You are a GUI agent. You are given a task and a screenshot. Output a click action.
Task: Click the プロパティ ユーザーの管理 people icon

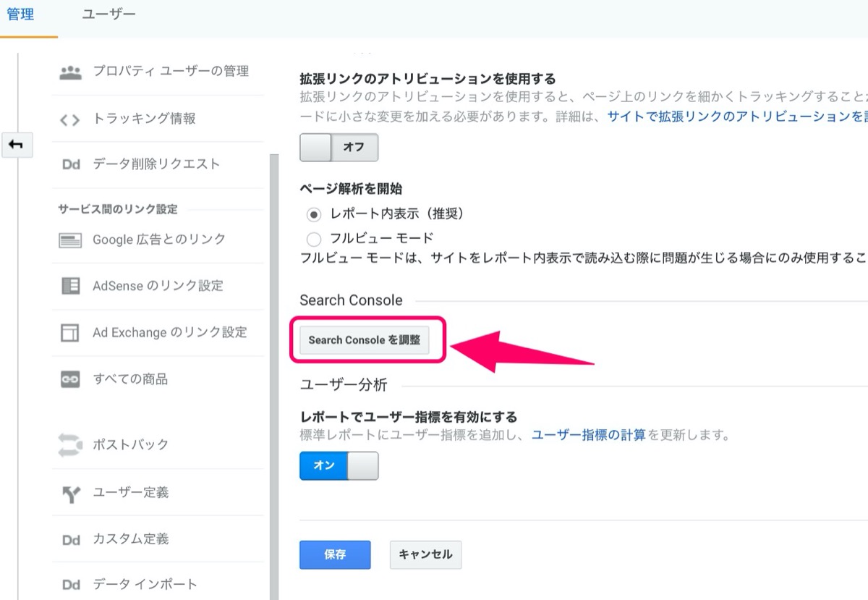(x=70, y=72)
